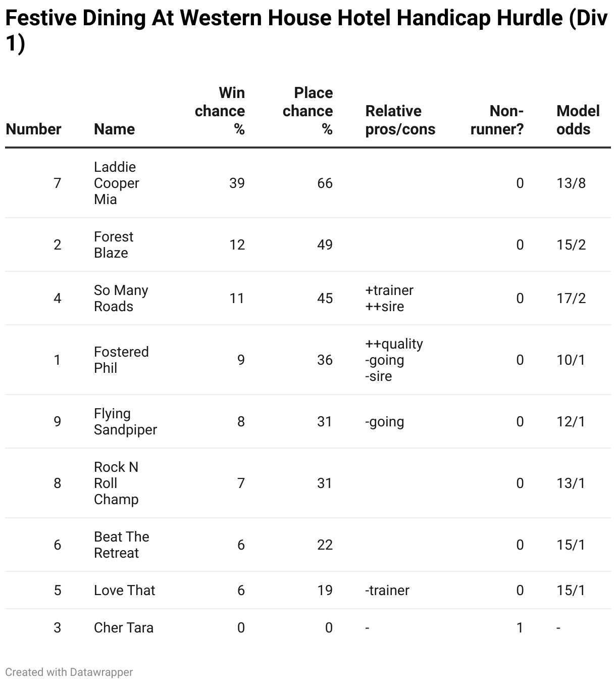Click the ++quality pros text
This screenshot has height=684, width=616.
tap(394, 344)
